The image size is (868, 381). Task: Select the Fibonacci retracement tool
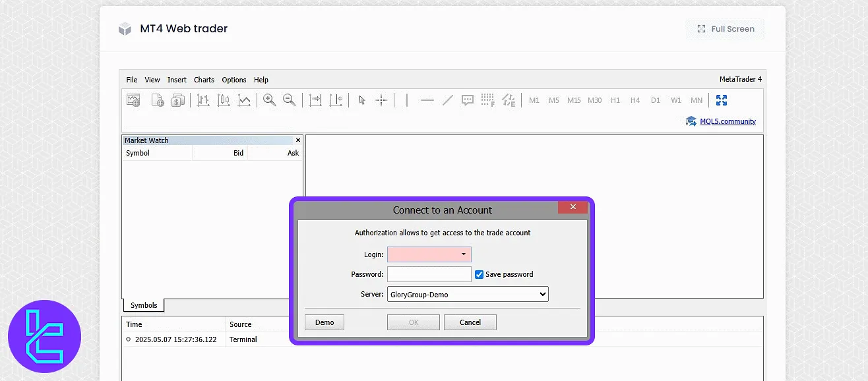pyautogui.click(x=488, y=100)
